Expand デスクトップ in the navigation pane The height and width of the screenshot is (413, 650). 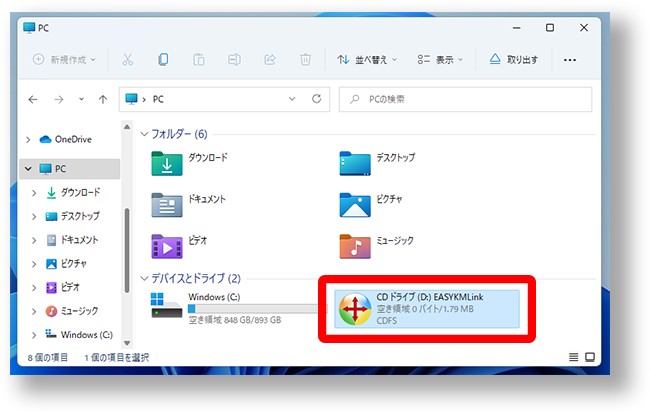point(34,216)
